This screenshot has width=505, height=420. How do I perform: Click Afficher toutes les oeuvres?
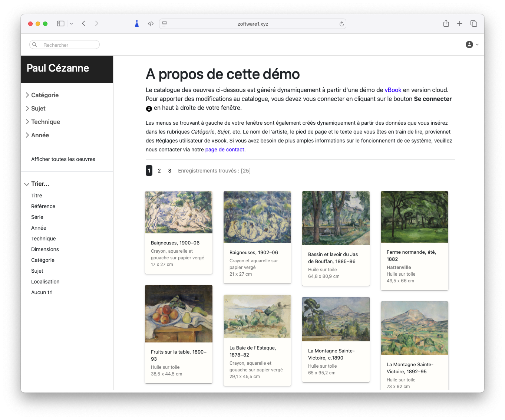coord(63,159)
